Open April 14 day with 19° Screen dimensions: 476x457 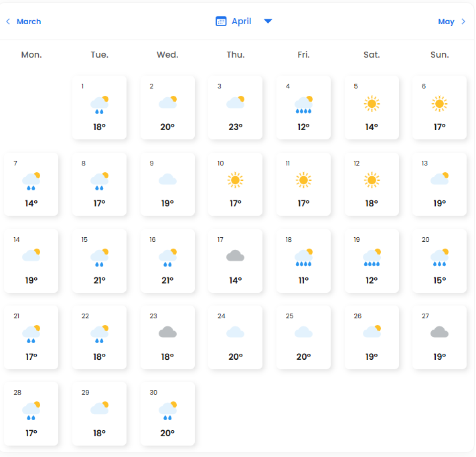(x=31, y=261)
